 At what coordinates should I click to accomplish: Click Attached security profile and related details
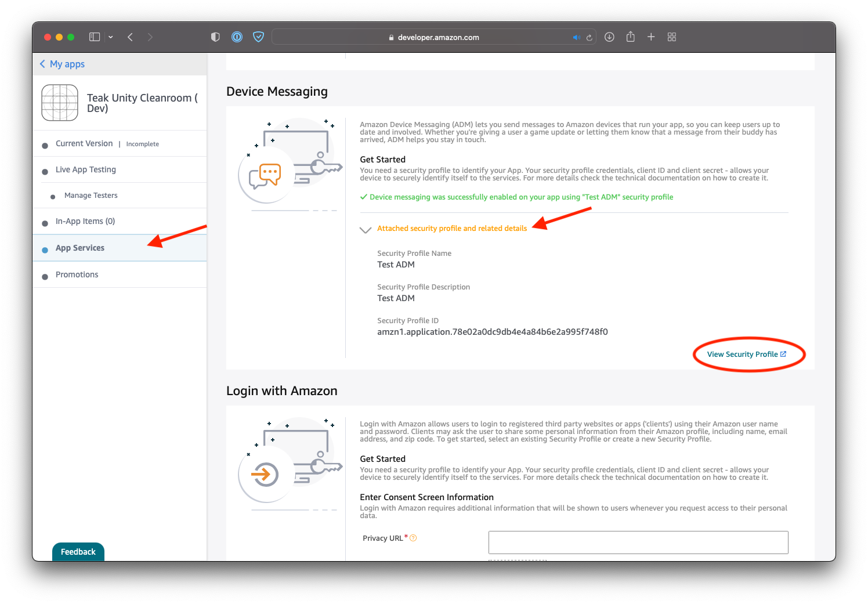(452, 229)
